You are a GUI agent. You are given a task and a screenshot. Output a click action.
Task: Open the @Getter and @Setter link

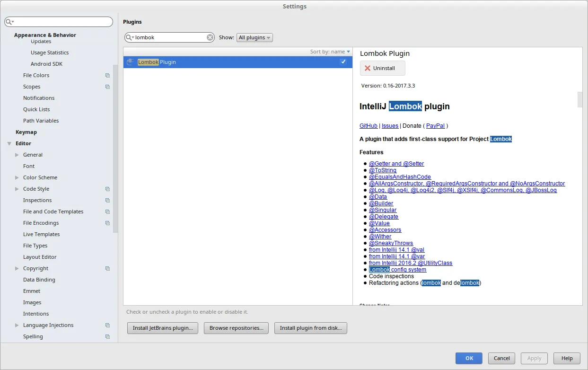pos(396,164)
